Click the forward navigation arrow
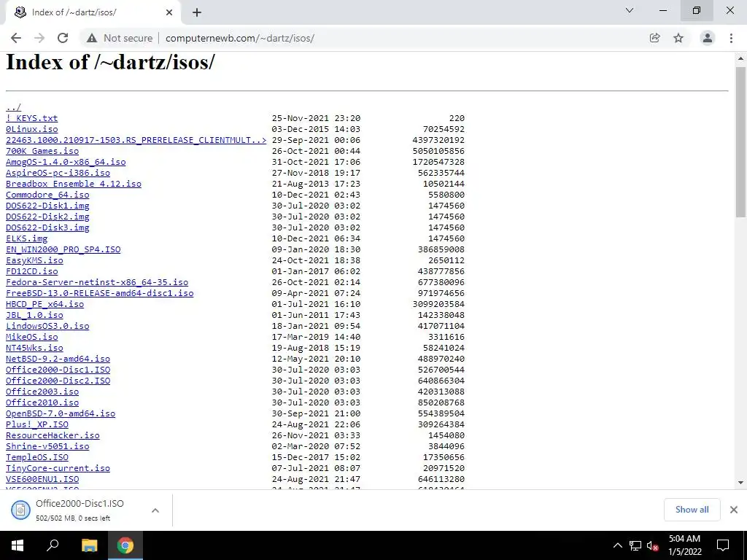747x560 pixels. point(39,38)
